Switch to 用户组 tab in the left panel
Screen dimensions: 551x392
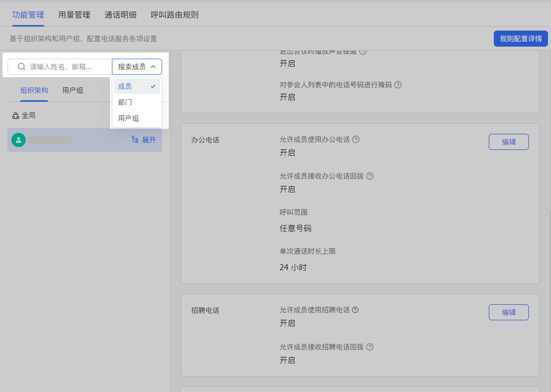pyautogui.click(x=73, y=90)
